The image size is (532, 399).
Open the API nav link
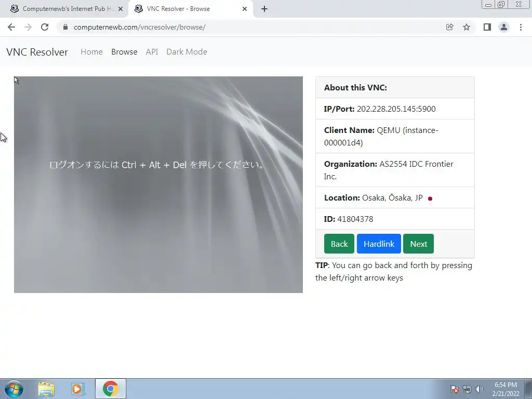tap(152, 52)
